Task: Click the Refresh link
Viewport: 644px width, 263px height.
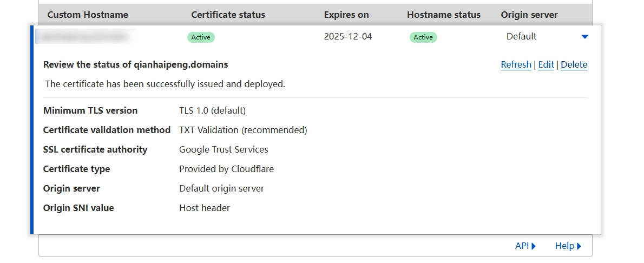Action: coord(516,64)
